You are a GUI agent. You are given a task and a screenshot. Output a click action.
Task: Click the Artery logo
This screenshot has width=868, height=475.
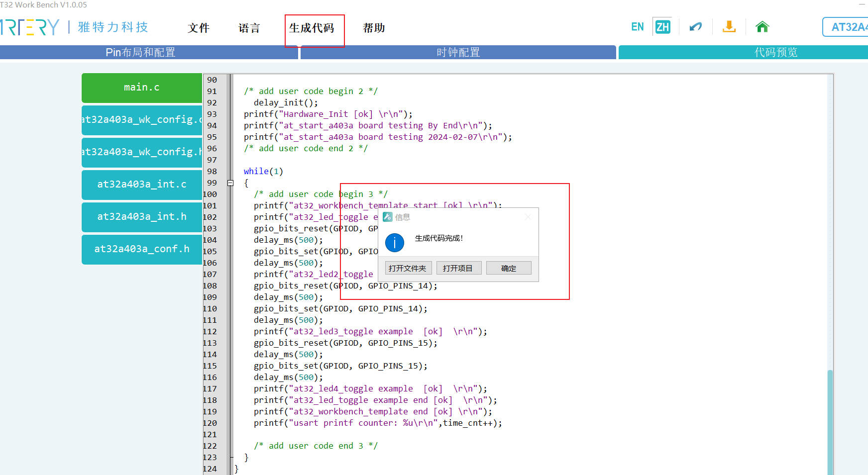[29, 27]
